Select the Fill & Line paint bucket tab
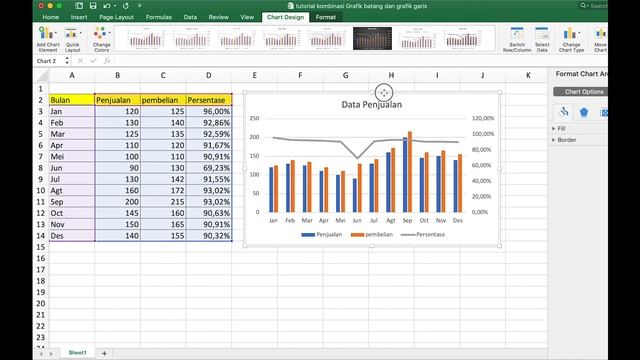 point(564,112)
